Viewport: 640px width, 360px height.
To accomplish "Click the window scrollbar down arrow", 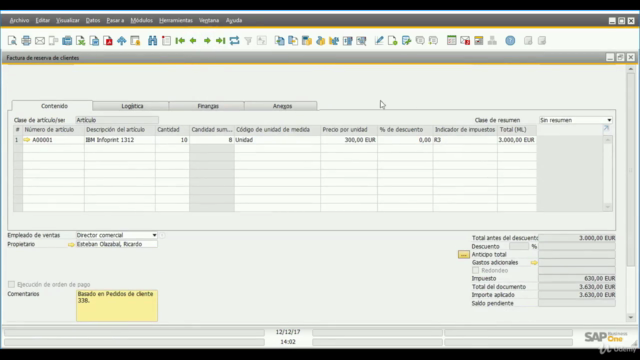I will point(631,317).
